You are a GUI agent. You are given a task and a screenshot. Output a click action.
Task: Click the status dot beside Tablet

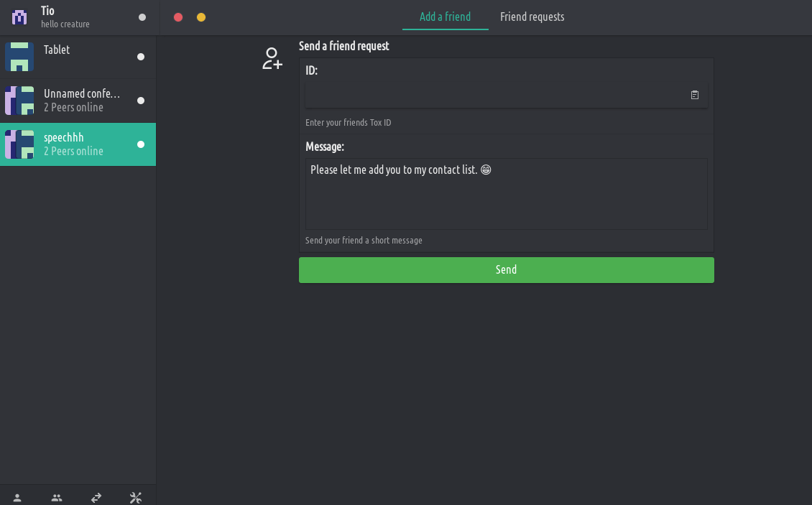tap(141, 57)
